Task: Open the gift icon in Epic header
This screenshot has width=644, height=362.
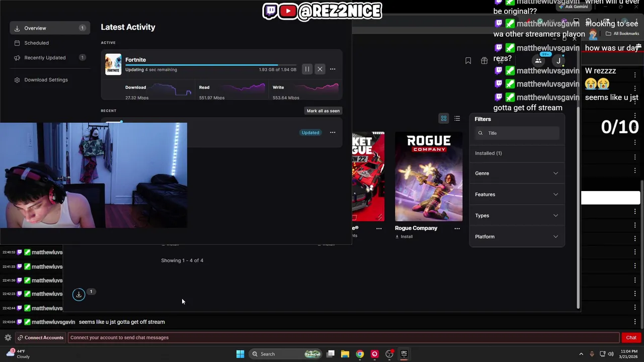Action: click(x=484, y=61)
